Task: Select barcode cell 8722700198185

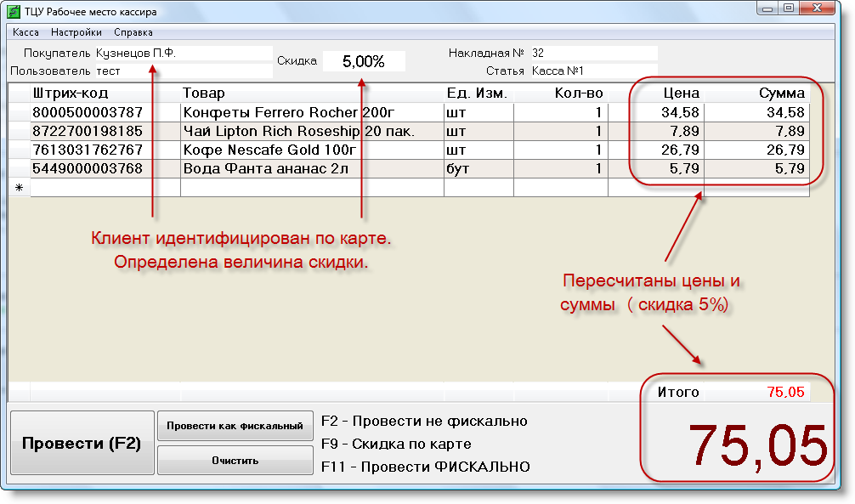Action: click(105, 132)
